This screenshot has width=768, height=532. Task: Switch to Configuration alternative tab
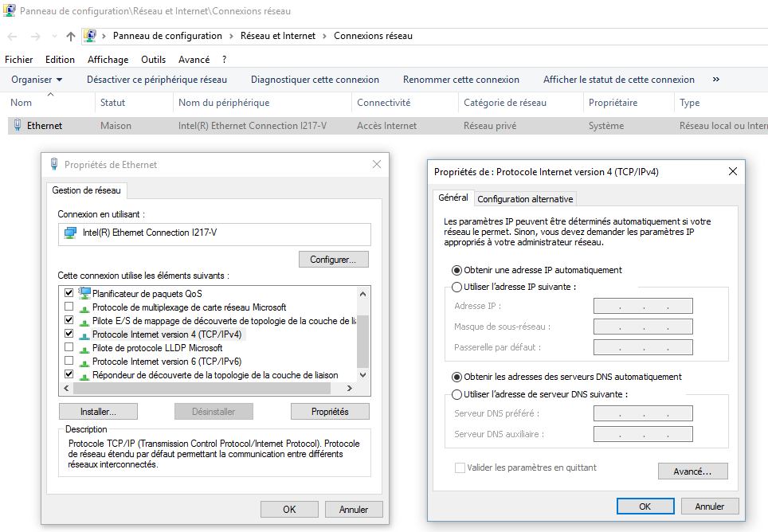pos(524,199)
